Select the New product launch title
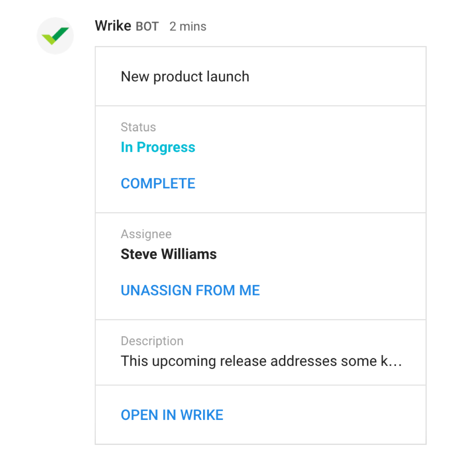Viewport: 476px width, 468px height. point(185,76)
